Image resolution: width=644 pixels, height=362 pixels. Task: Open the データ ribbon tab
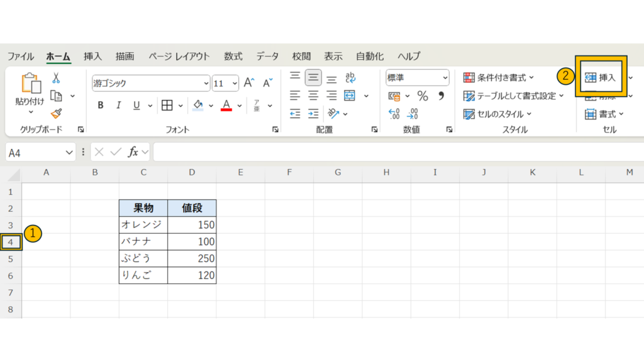pos(267,57)
